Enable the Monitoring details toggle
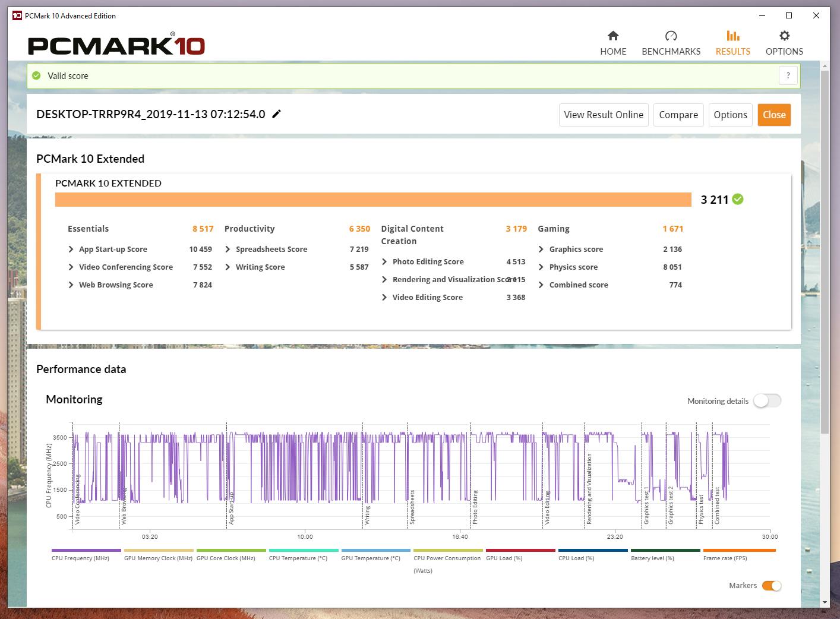 tap(767, 401)
